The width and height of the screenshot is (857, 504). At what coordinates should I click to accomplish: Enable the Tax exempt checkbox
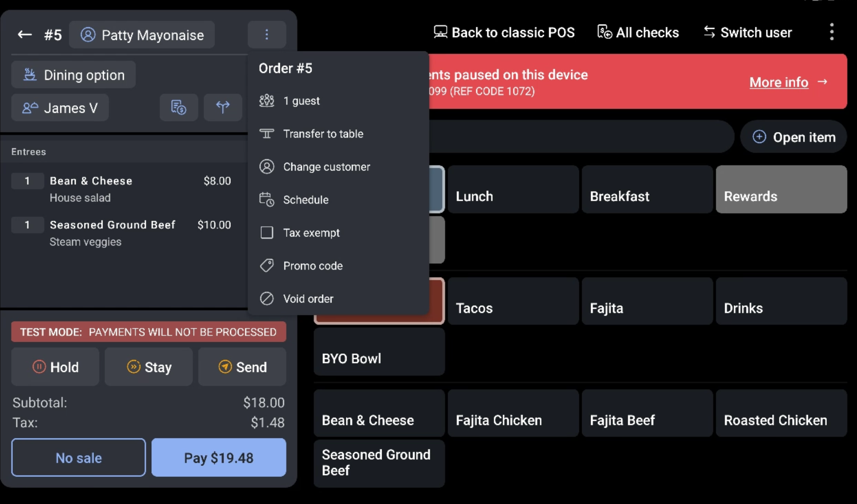pyautogui.click(x=267, y=233)
